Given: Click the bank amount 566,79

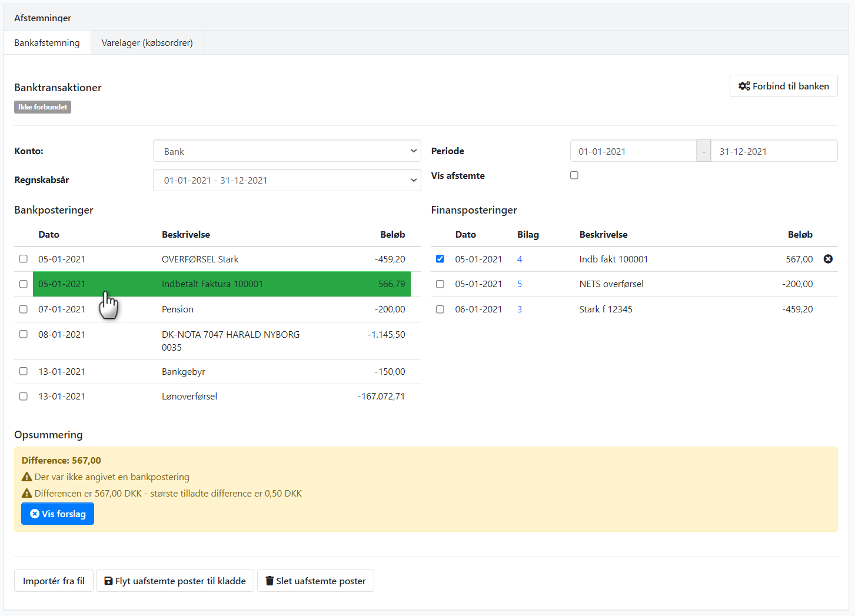Looking at the screenshot, I should point(392,284).
